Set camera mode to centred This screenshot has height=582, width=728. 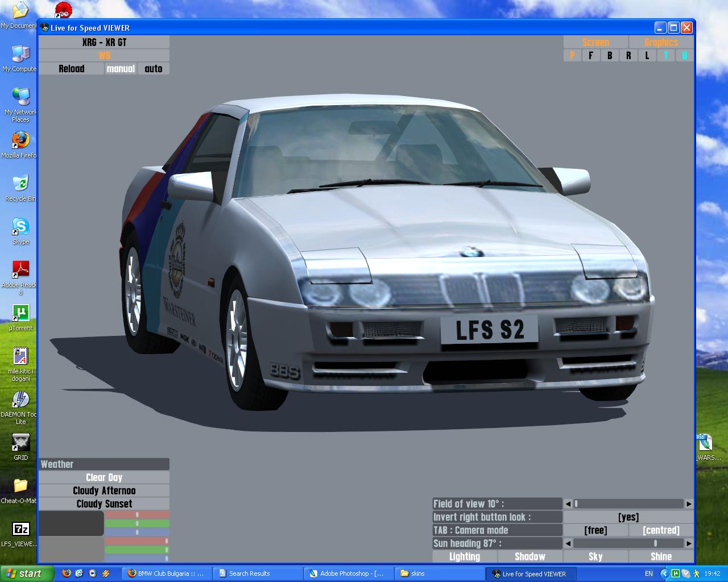(661, 530)
